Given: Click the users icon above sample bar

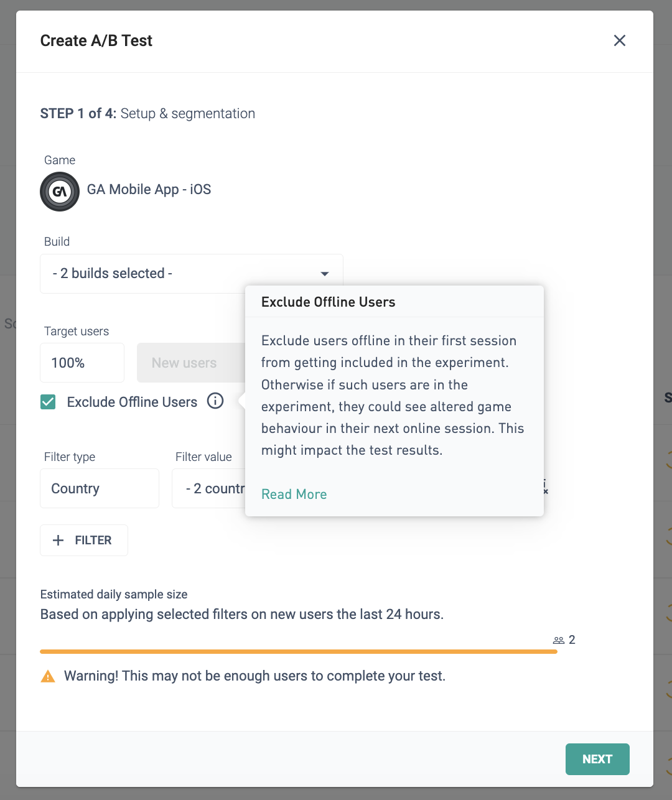Looking at the screenshot, I should (x=559, y=640).
